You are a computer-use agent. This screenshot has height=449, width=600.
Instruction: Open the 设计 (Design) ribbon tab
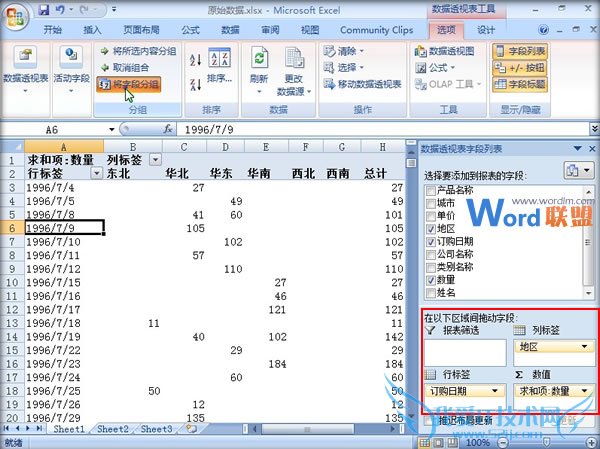point(486,30)
